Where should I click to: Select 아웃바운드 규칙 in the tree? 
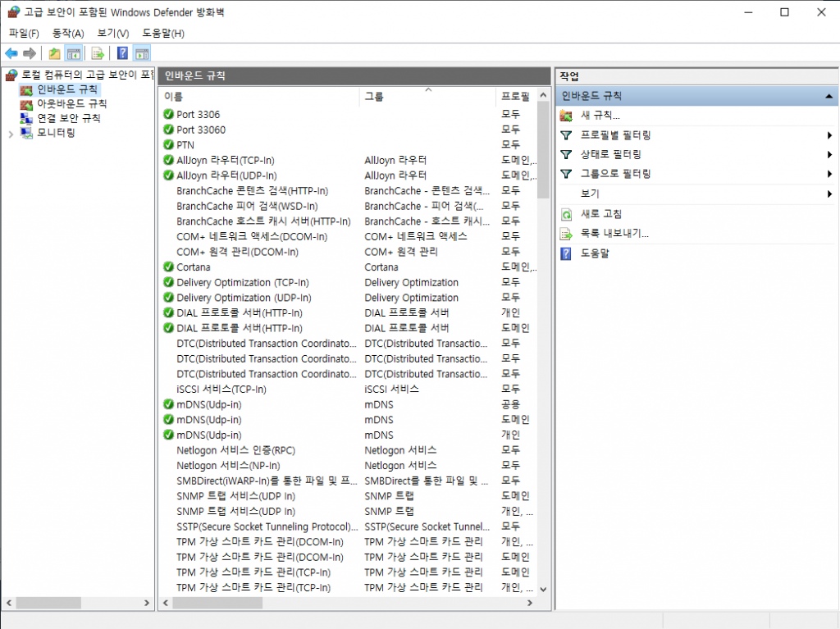coord(72,104)
